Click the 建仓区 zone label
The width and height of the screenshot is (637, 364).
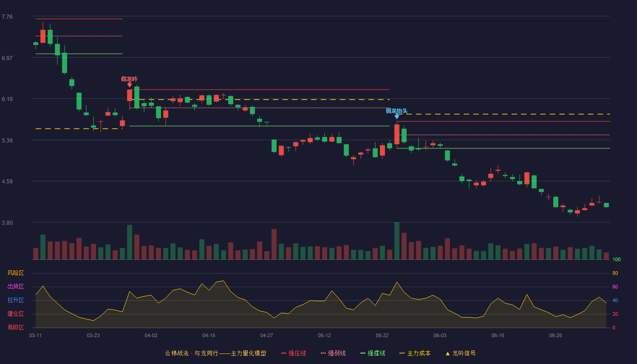coord(15,314)
